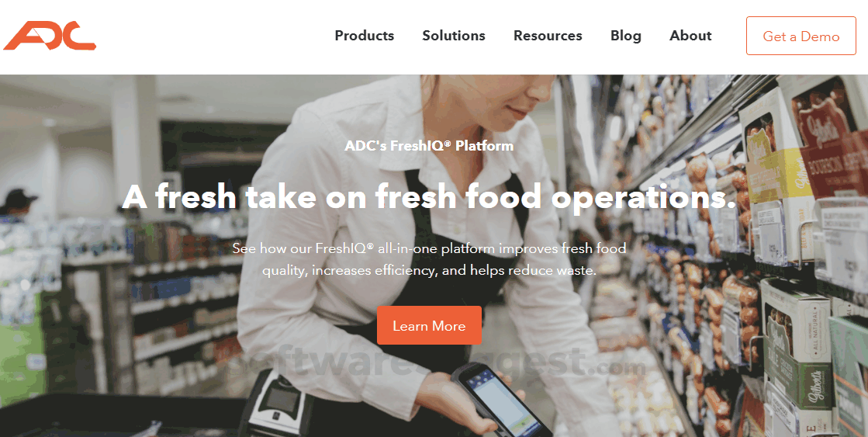Open the Solutions menu

pyautogui.click(x=453, y=36)
